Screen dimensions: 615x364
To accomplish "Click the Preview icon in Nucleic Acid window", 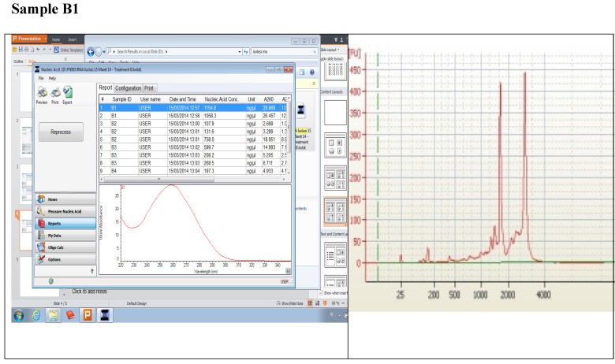I will [x=42, y=93].
